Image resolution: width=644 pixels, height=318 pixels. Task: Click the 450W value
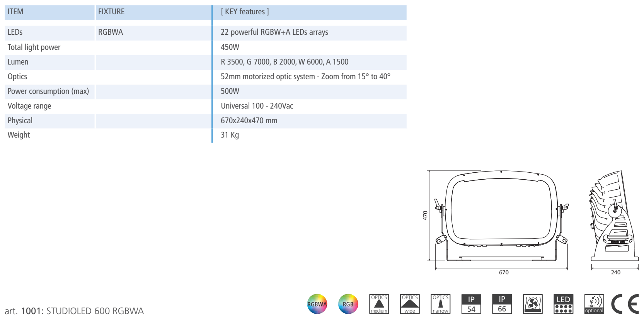230,47
